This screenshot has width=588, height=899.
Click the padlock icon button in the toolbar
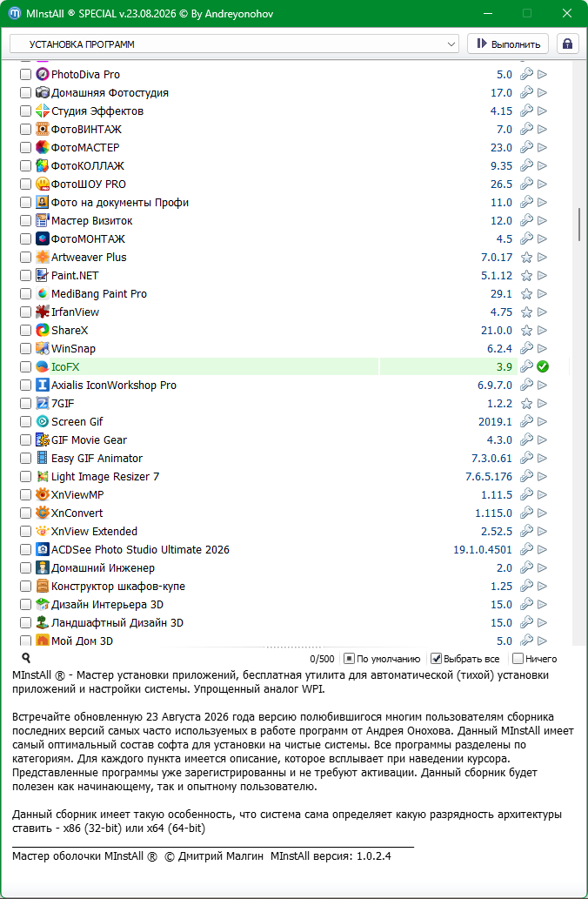(567, 44)
